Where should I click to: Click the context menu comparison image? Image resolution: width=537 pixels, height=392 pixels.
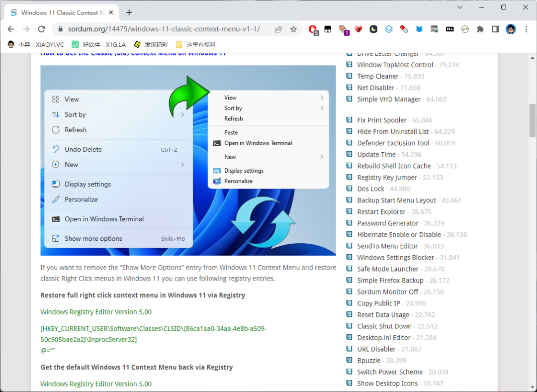point(188,160)
